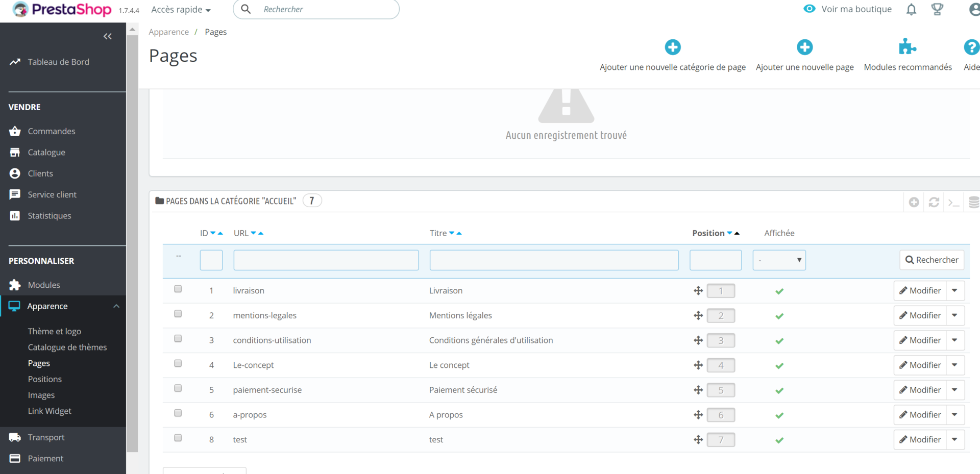This screenshot has width=980, height=474.
Task: Select checkbox for test page
Action: pos(178,438)
